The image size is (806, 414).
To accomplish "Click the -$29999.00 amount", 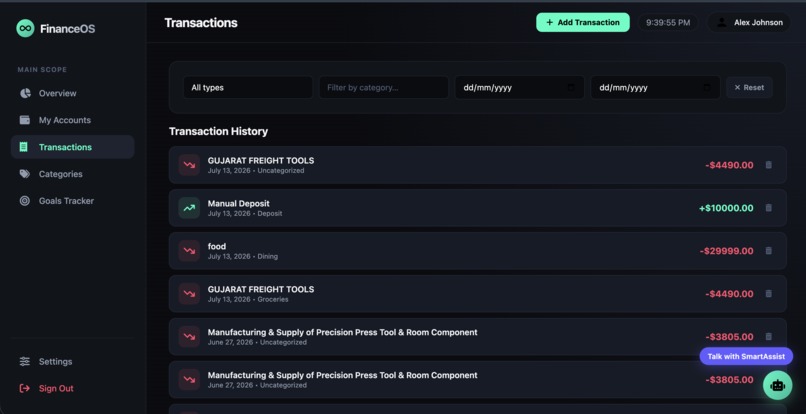I will [726, 251].
